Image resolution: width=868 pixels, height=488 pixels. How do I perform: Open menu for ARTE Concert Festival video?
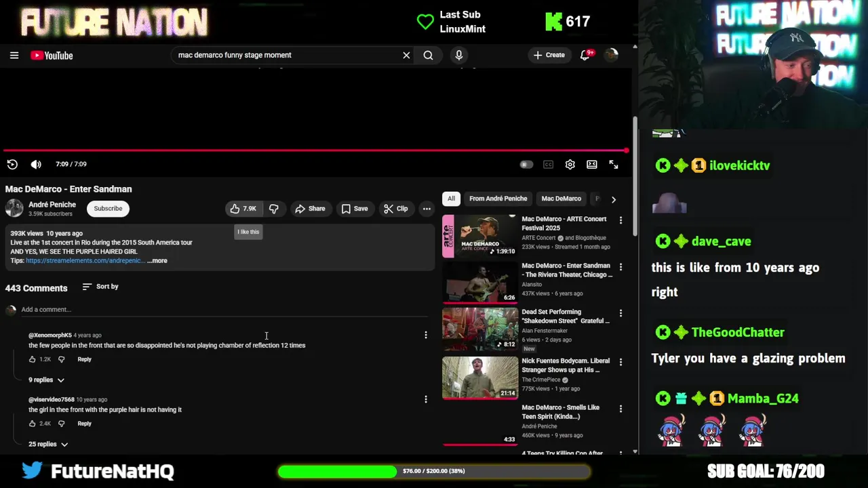pyautogui.click(x=620, y=220)
